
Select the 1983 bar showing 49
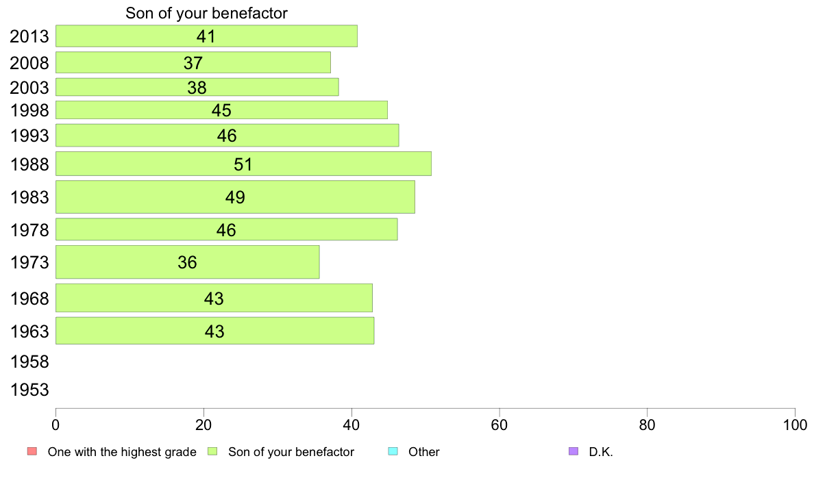pos(235,197)
